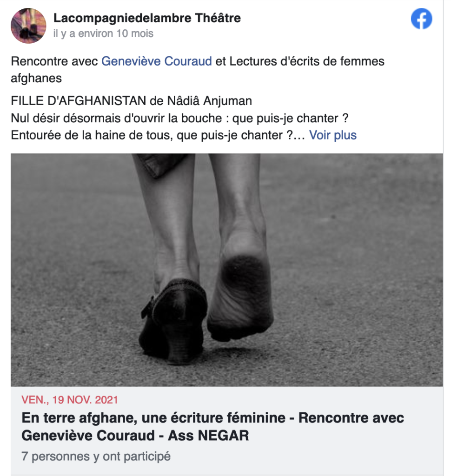Click the line Nul désir désormais d'ouvrir la bouche
Viewport: 451px width, 476px height.
tap(179, 118)
